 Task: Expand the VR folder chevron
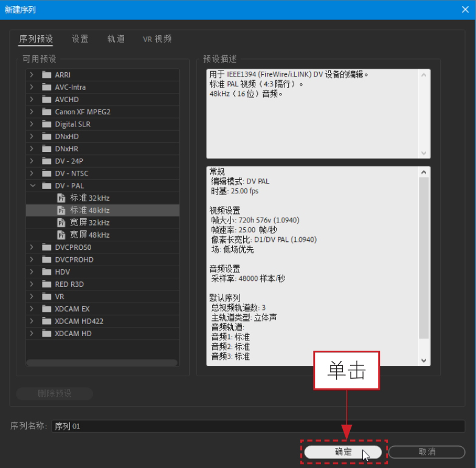(32, 296)
